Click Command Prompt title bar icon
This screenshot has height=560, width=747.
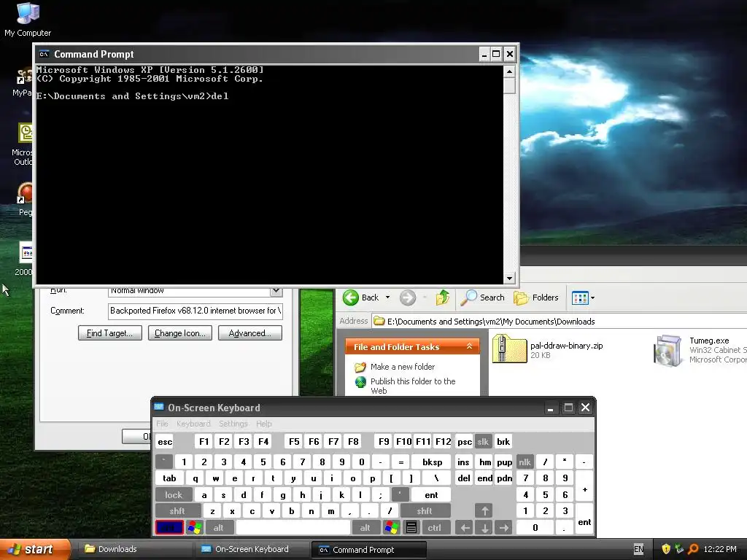click(44, 54)
